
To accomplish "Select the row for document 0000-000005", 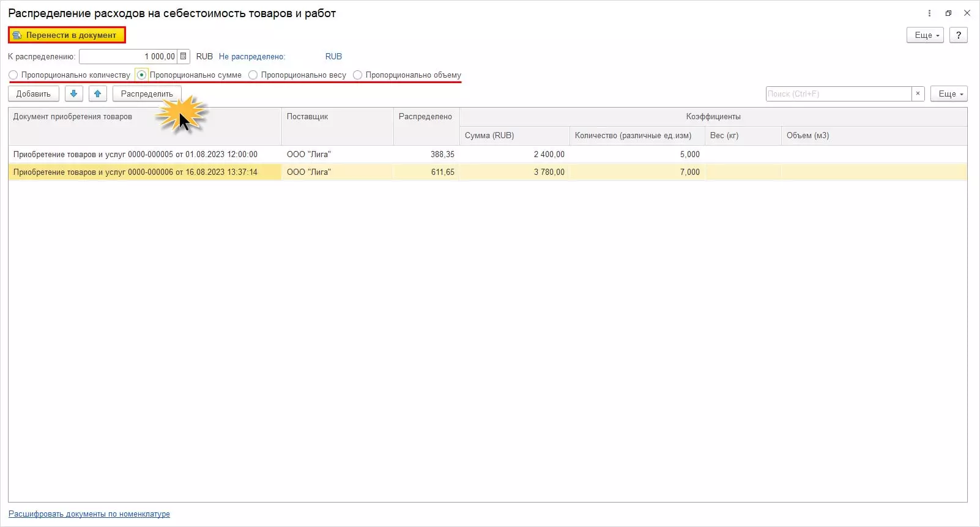I will coord(136,155).
